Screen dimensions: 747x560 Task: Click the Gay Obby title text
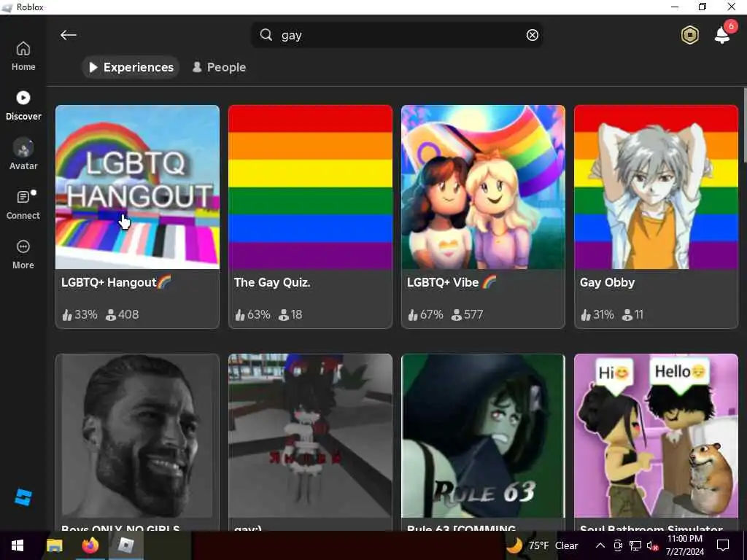click(x=607, y=283)
